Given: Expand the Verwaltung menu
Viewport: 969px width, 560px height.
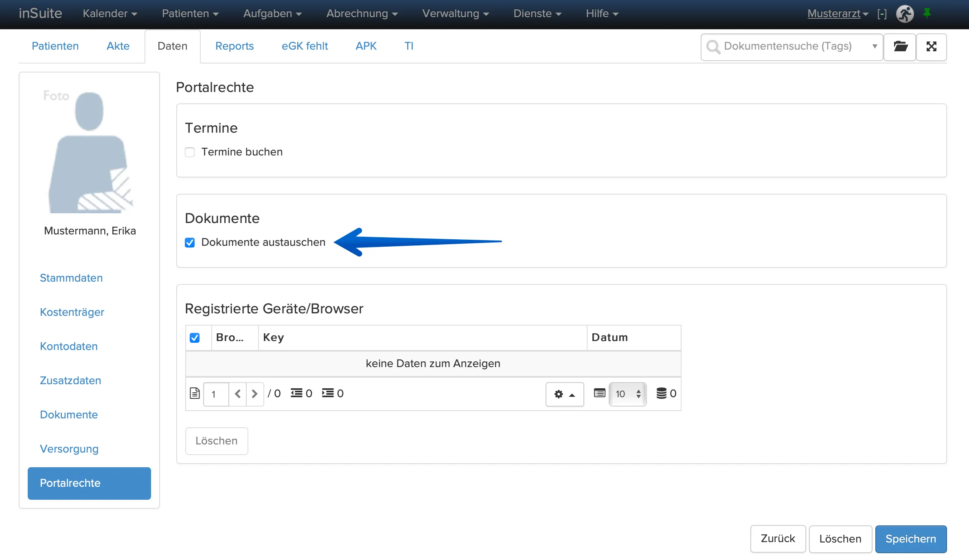Looking at the screenshot, I should tap(456, 13).
